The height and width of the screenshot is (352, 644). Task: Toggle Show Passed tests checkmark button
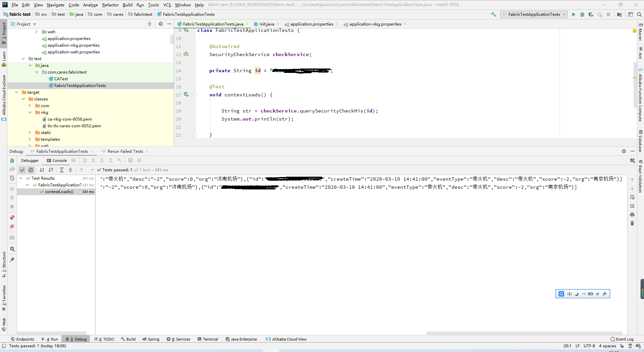tap(22, 170)
